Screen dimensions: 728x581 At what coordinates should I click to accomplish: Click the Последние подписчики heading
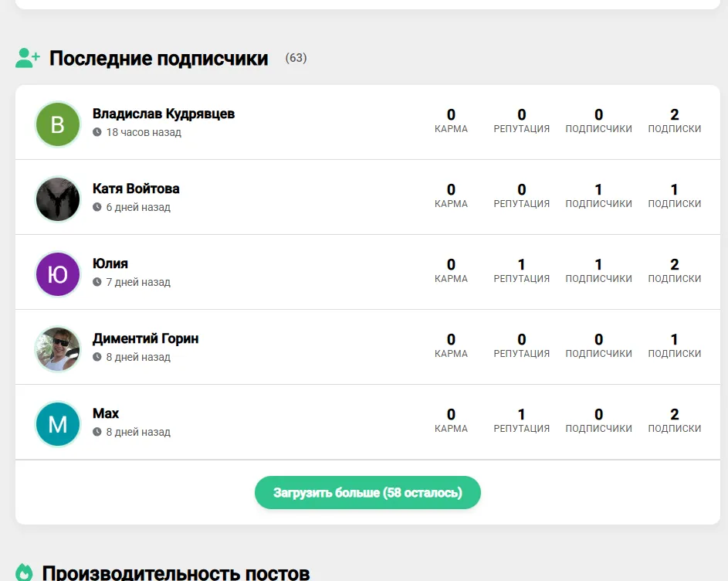click(159, 59)
